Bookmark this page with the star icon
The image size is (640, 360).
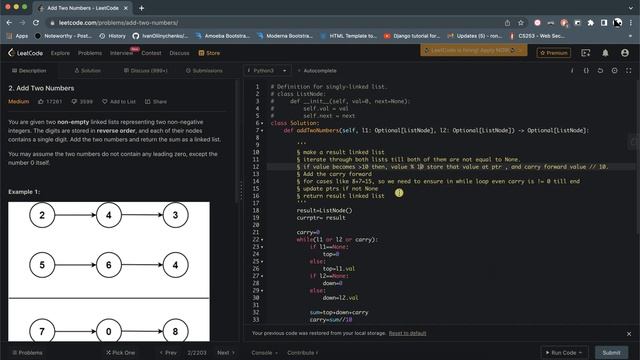[x=521, y=23]
